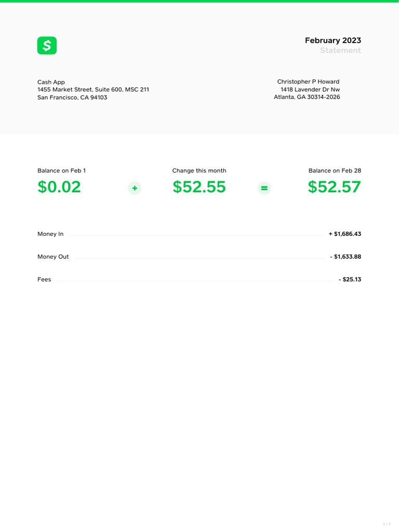The width and height of the screenshot is (399, 532).
Task: Click the green Cash App logo icon
Action: click(x=47, y=46)
